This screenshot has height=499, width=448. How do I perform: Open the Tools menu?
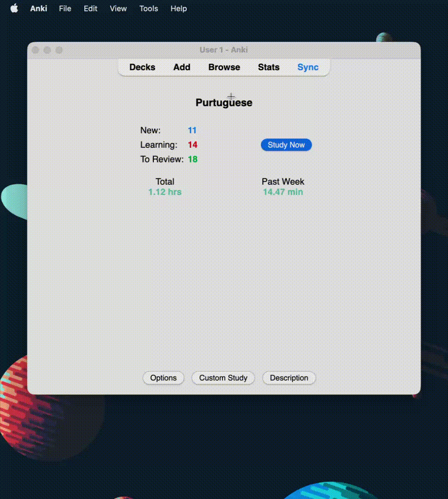pyautogui.click(x=149, y=8)
